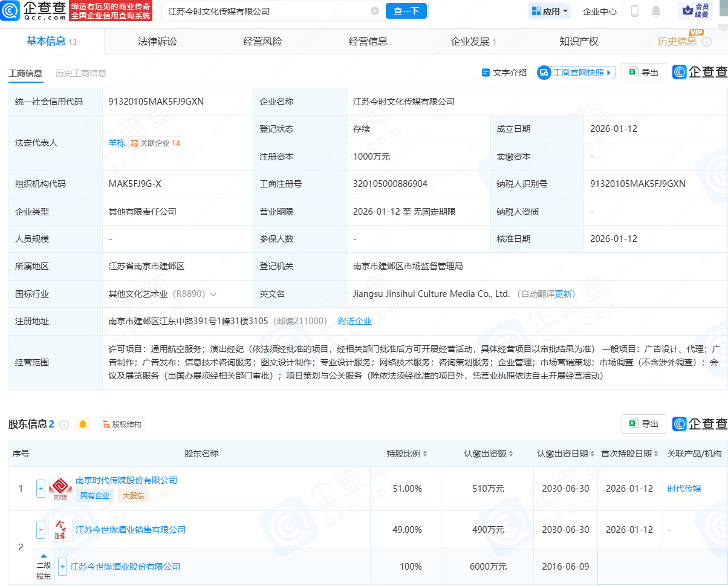Open the 附近企业 link
The width and height of the screenshot is (728, 586).
click(354, 321)
